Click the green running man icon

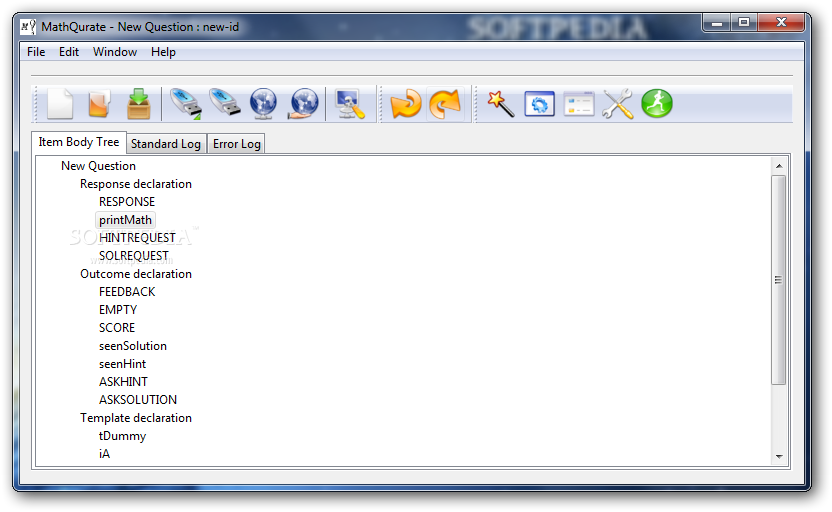pyautogui.click(x=657, y=103)
